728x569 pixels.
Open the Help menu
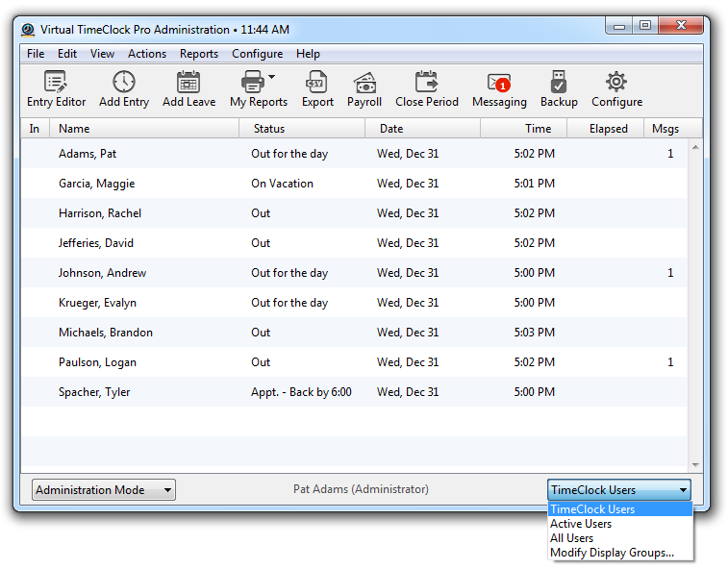309,54
